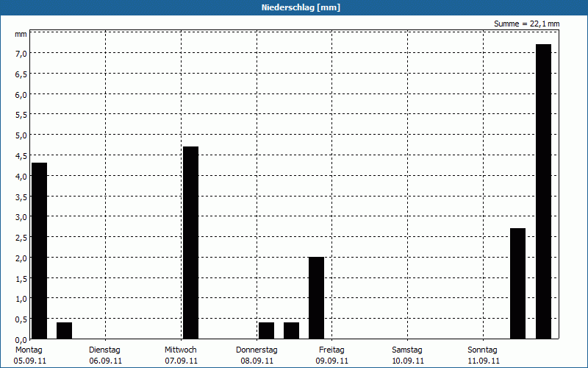Click the 4,5 y-axis value
The width and height of the screenshot is (588, 368).
coord(21,156)
